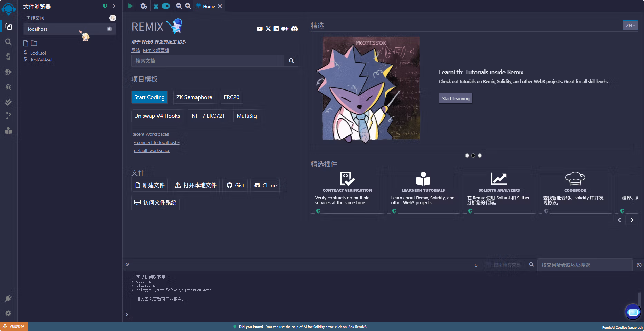Create a new folder in workspace

coord(34,43)
